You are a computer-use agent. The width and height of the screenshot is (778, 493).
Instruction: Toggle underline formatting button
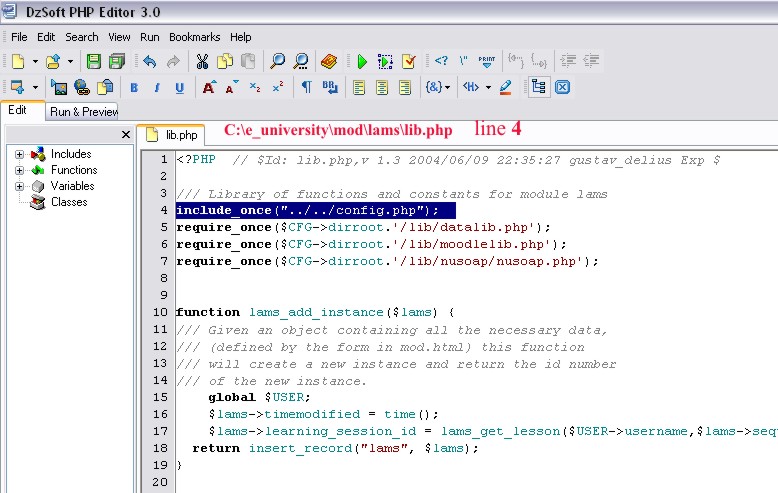[180, 87]
